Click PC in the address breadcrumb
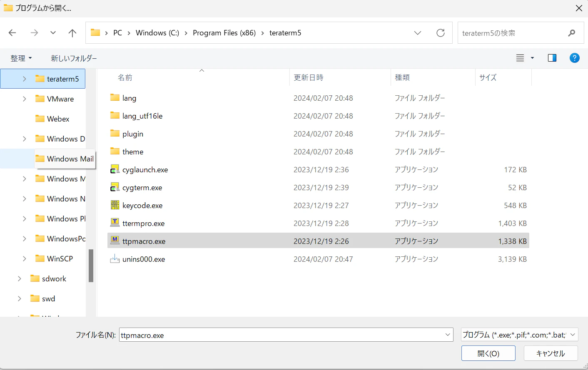Image resolution: width=588 pixels, height=370 pixels. coord(118,33)
